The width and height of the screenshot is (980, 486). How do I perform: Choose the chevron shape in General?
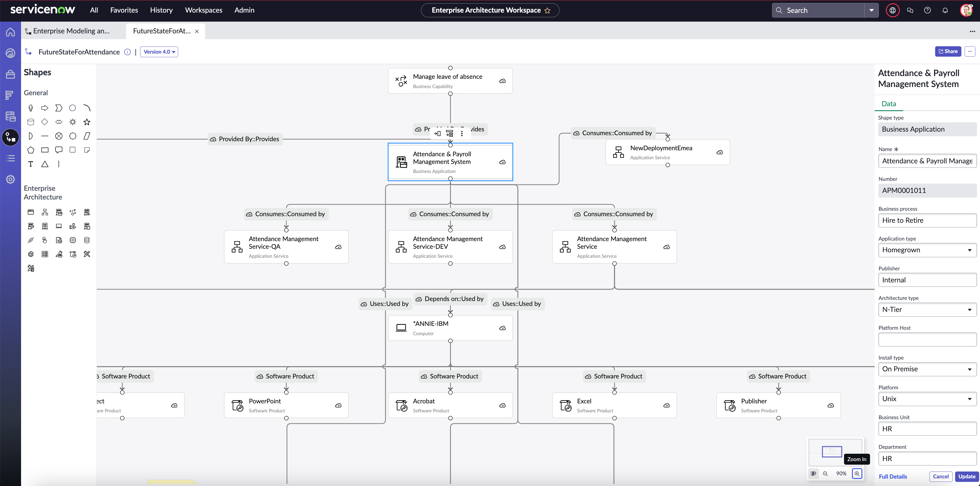click(x=59, y=108)
